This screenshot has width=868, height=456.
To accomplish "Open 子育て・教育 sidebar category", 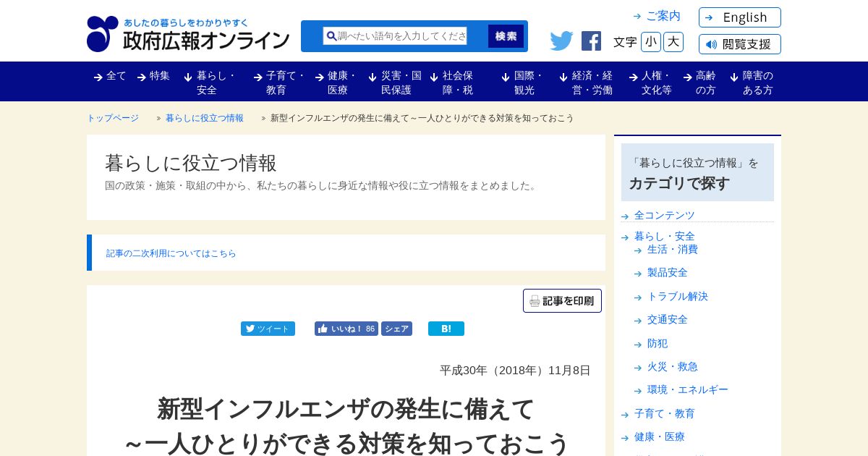I will 665,413.
